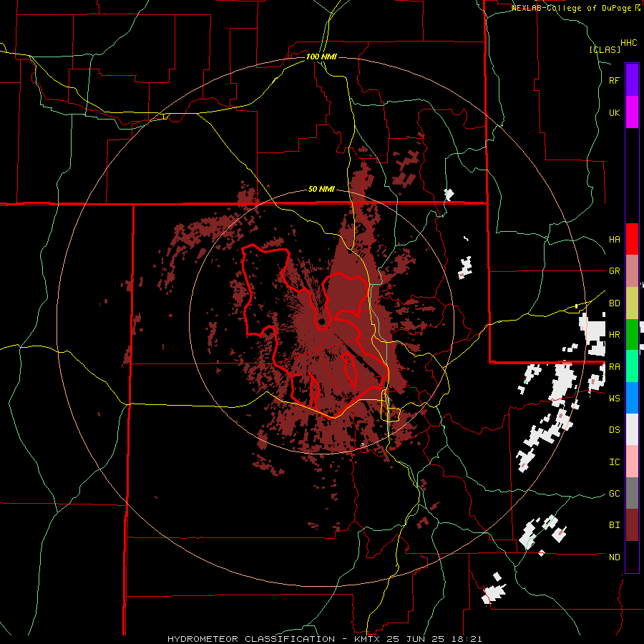Click the WS legend label
This screenshot has height=644, width=644.
click(x=614, y=399)
